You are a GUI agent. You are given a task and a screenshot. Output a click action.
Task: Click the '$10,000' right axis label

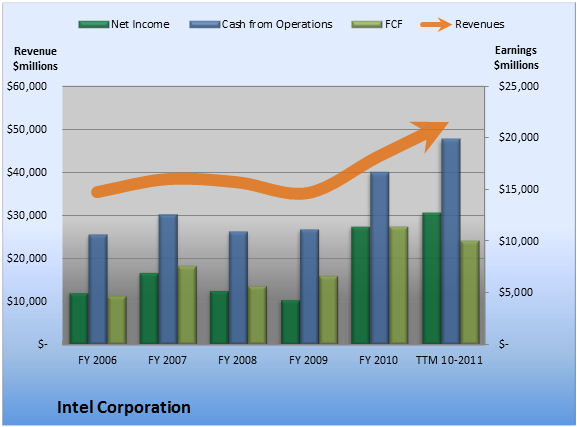[x=518, y=241]
